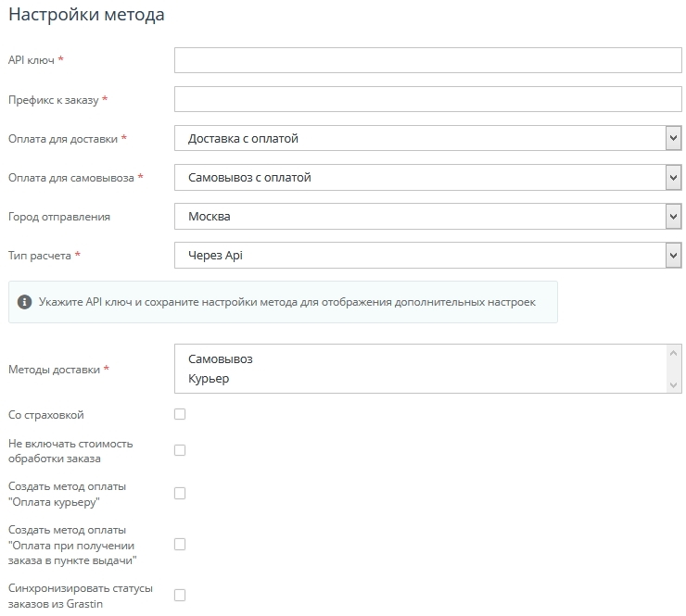Screen dimensions: 686x616
Task: Click the 'Укажите API ключ' notice text
Action: tap(286, 302)
